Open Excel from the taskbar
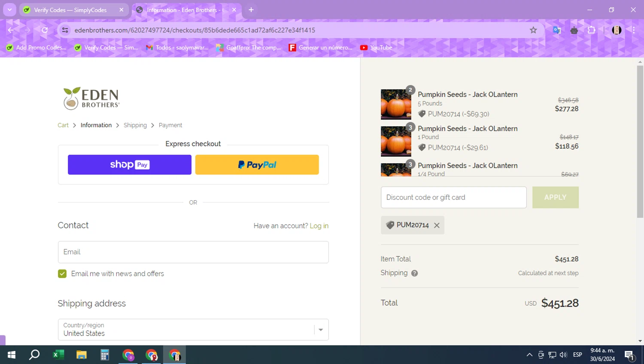The image size is (644, 364). point(58,355)
